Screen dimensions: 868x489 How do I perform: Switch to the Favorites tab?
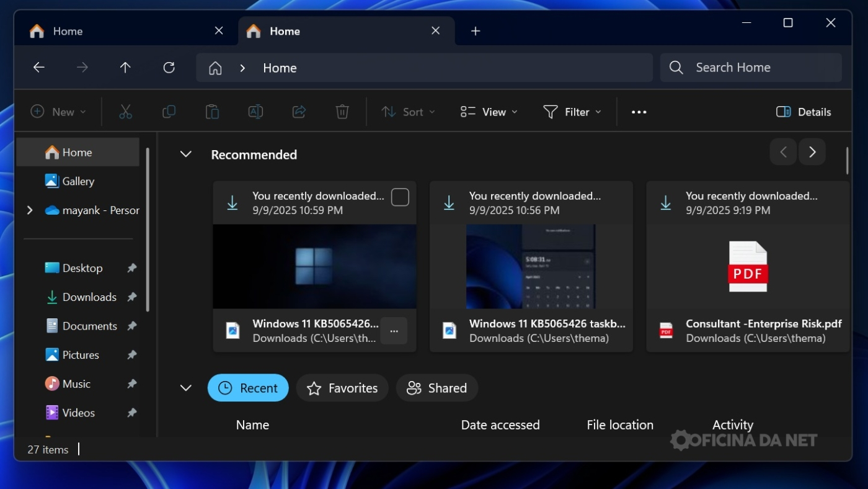[342, 388]
